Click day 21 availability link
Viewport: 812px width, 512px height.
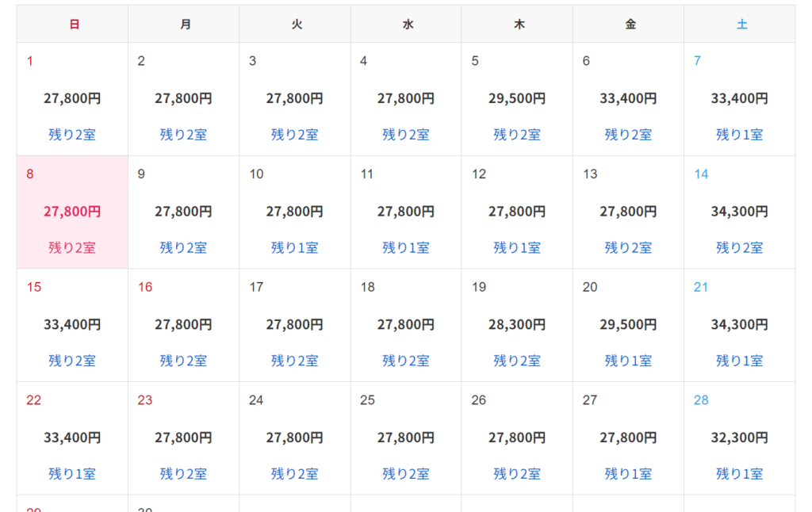739,361
